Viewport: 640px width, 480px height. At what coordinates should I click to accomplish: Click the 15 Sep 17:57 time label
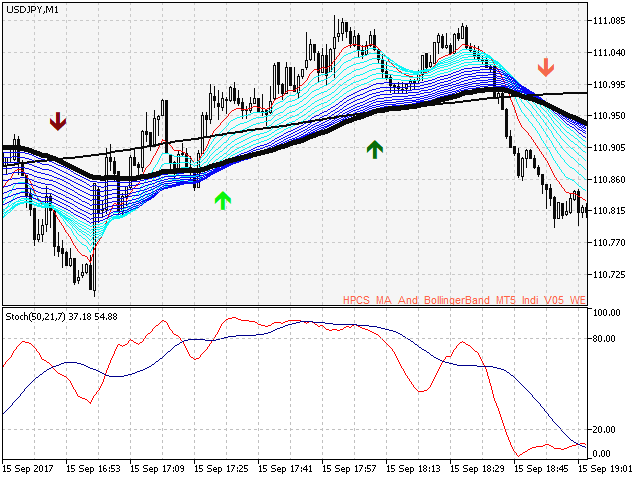coord(349,469)
